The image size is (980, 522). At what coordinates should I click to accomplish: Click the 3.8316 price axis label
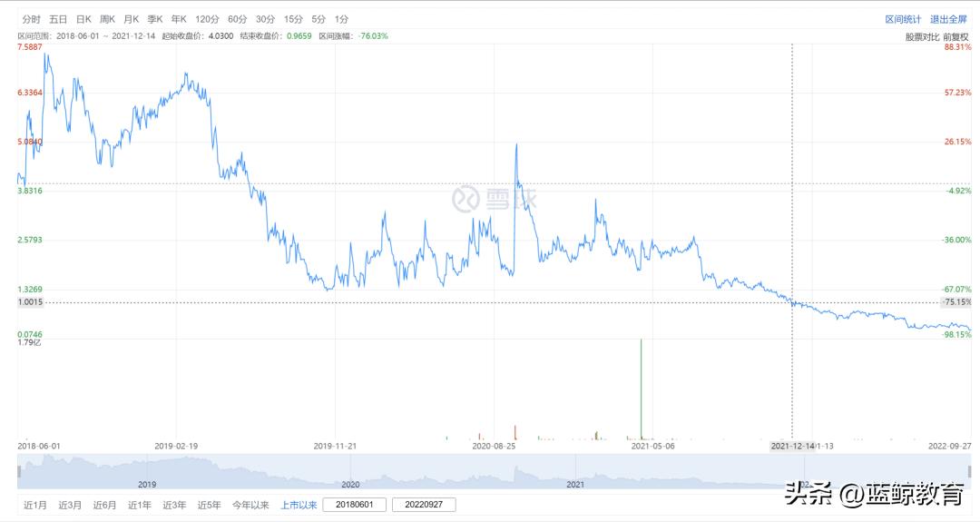click(30, 191)
